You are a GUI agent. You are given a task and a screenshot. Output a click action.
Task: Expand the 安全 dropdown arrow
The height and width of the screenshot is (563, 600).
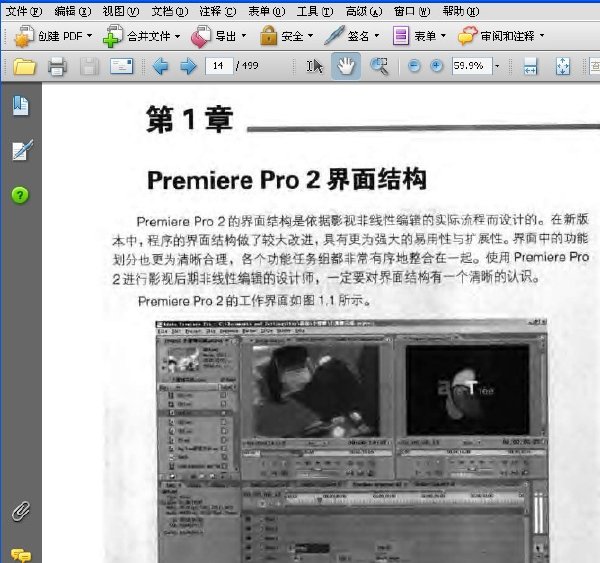(x=310, y=36)
